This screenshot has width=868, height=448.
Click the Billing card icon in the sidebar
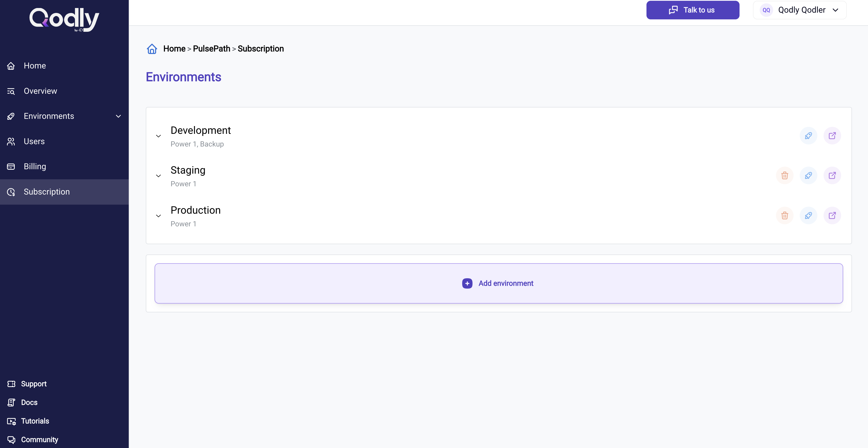click(x=11, y=167)
